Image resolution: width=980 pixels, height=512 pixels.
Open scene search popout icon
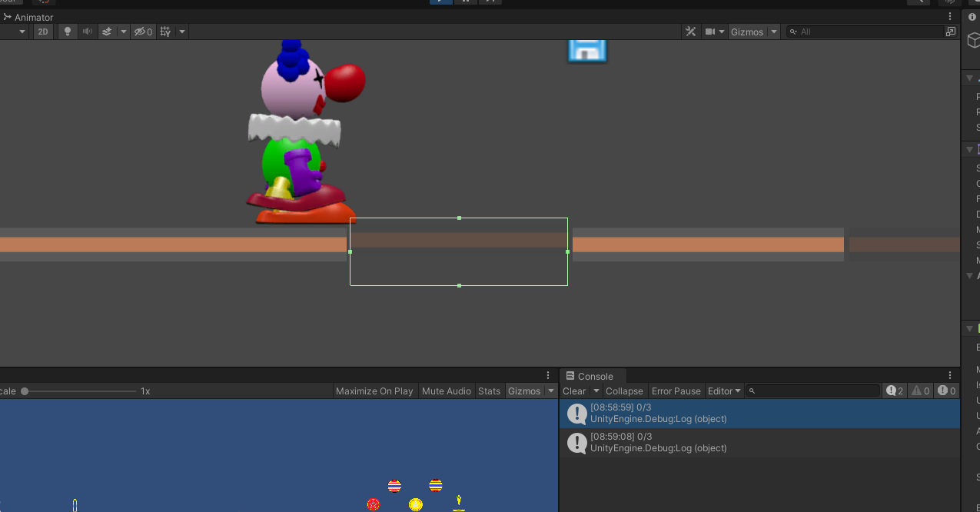(x=951, y=32)
